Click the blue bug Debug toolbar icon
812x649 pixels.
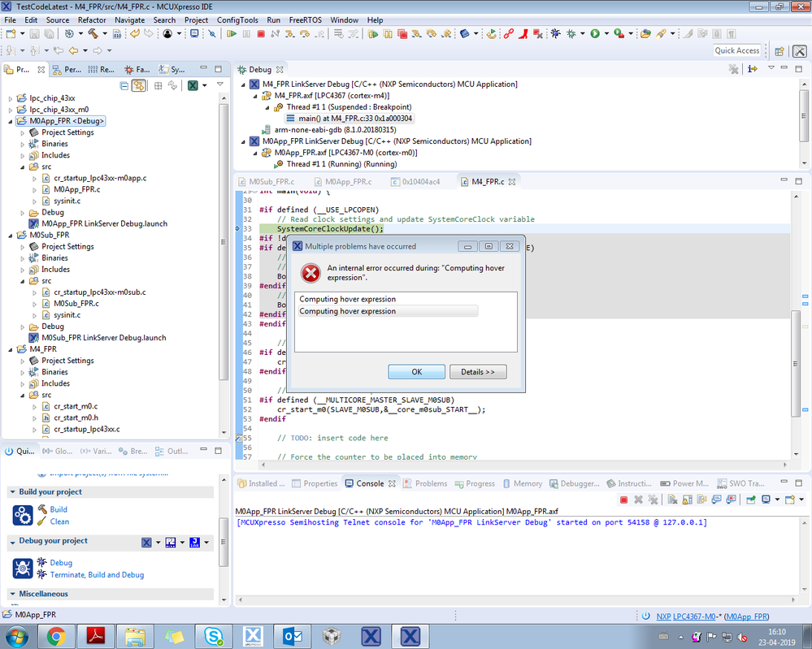point(556,33)
